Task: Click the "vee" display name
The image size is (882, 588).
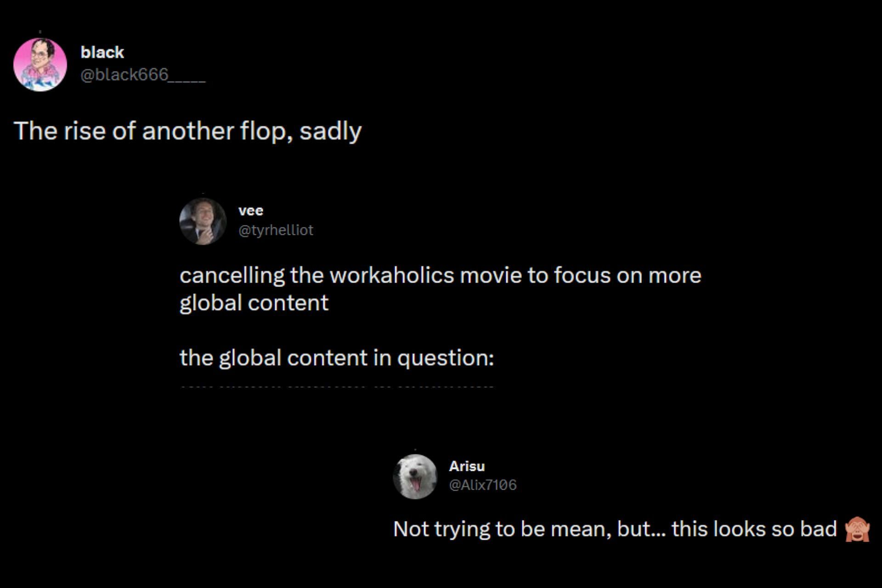Action: [x=251, y=210]
